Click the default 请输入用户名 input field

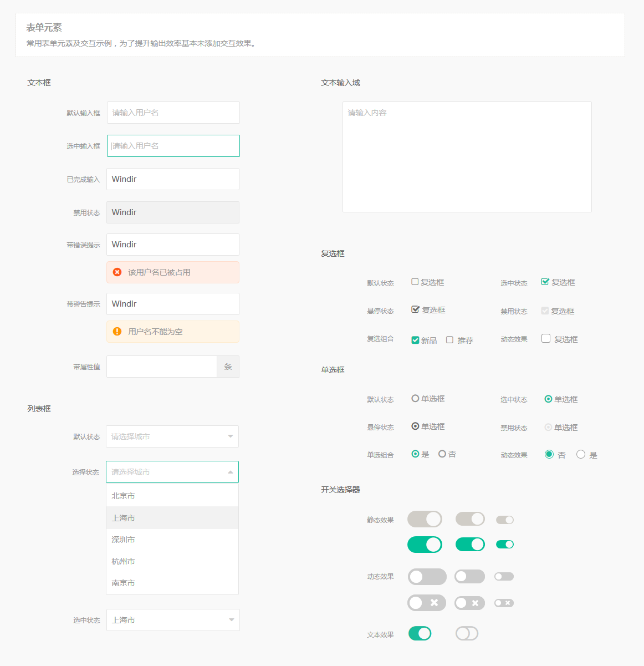(x=173, y=113)
